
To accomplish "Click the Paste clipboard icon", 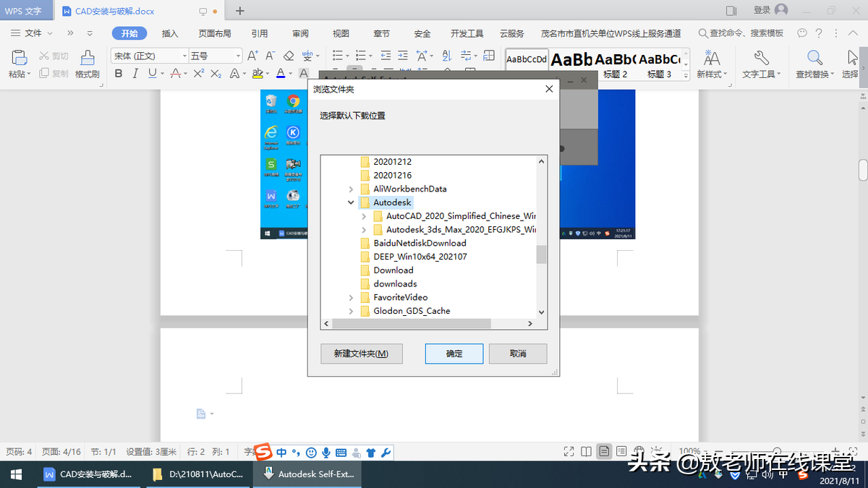I will (x=19, y=59).
